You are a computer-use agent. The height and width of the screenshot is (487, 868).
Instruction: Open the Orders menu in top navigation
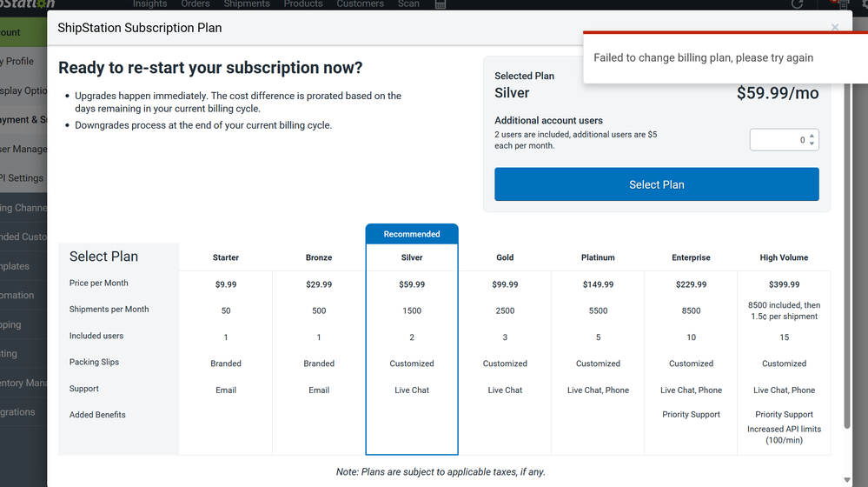coord(195,4)
